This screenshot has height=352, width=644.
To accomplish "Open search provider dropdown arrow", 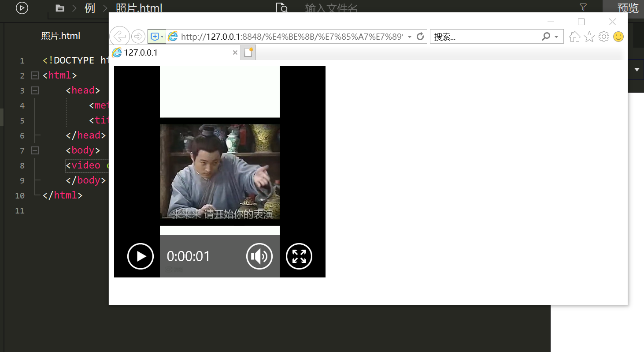I will point(556,37).
